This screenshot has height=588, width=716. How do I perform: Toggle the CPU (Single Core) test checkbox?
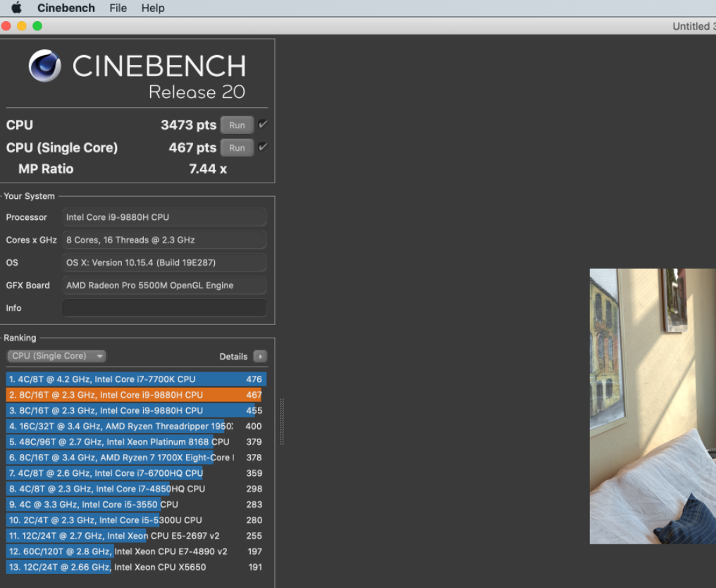pyautogui.click(x=263, y=147)
